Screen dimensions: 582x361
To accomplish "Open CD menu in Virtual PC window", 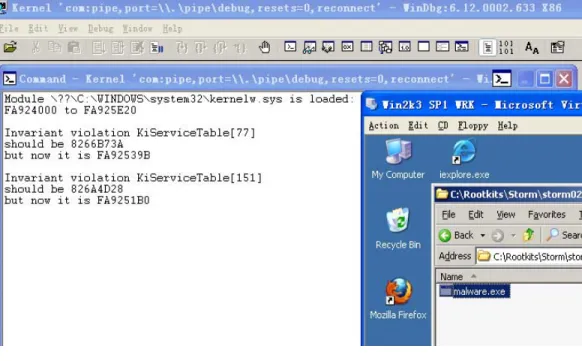I will tap(443, 126).
